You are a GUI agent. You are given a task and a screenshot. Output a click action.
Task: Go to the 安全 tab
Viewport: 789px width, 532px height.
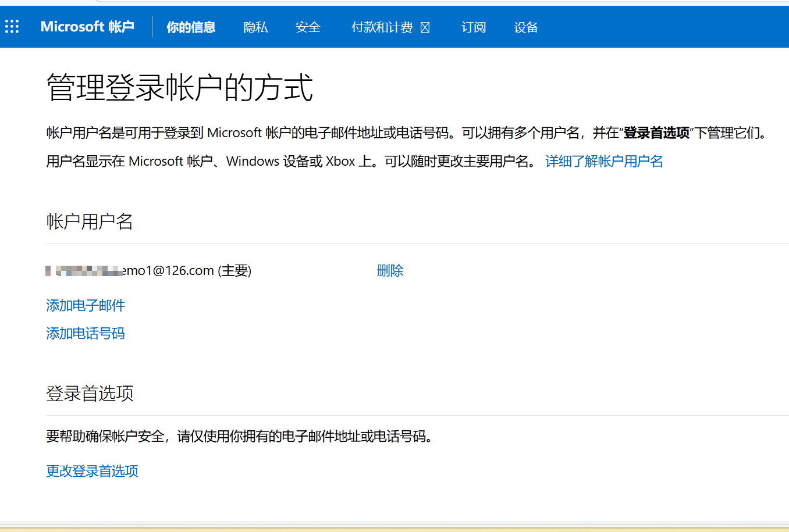(308, 27)
